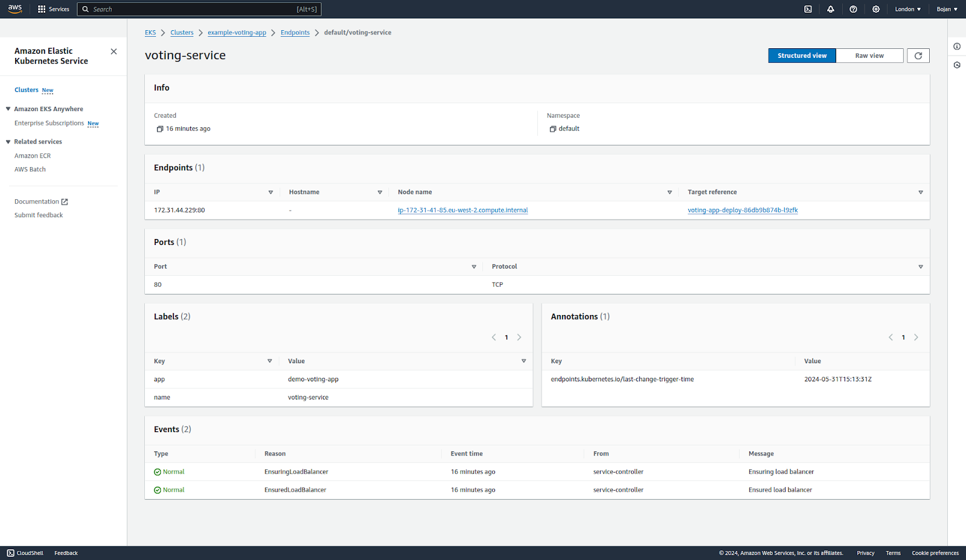The height and width of the screenshot is (560, 966).
Task: Select the Ensuring load balancer message
Action: [781, 472]
